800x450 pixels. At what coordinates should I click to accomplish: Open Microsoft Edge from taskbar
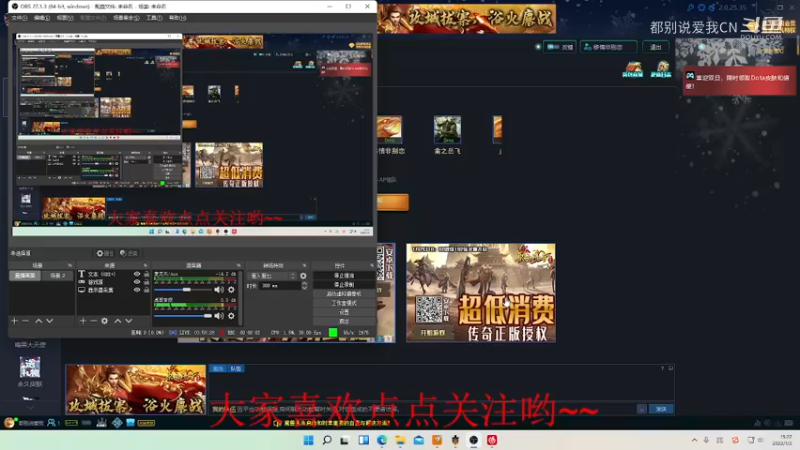click(x=382, y=440)
